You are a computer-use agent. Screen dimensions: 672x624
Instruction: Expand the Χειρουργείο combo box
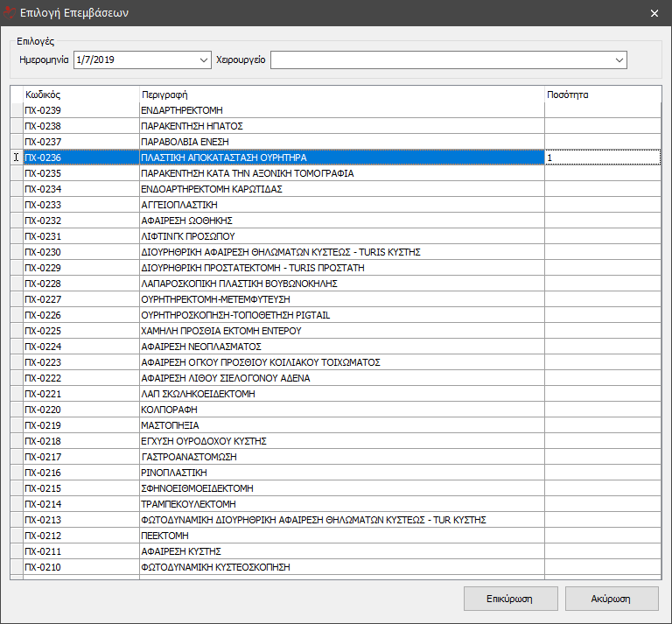coord(619,60)
